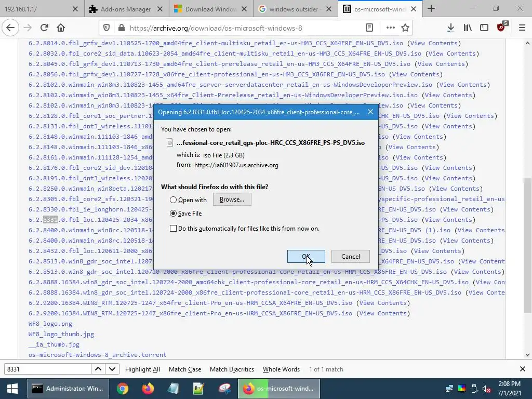Click the muted volume tray icon
This screenshot has width=532, height=399.
(x=486, y=389)
